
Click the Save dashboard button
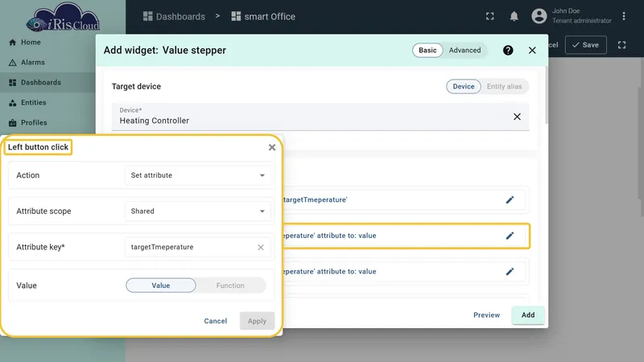tap(586, 45)
